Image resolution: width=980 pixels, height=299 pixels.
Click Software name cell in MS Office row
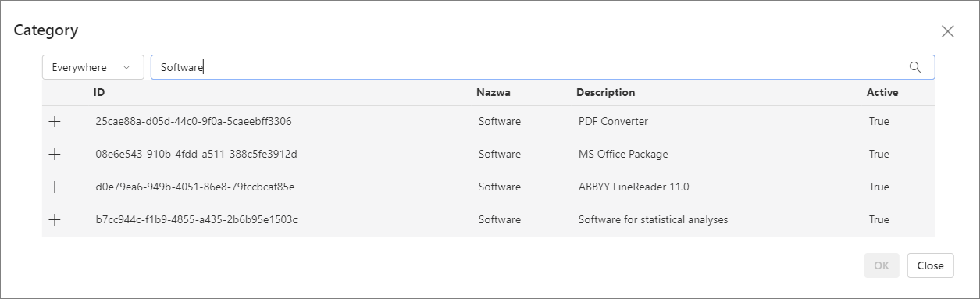tap(500, 154)
